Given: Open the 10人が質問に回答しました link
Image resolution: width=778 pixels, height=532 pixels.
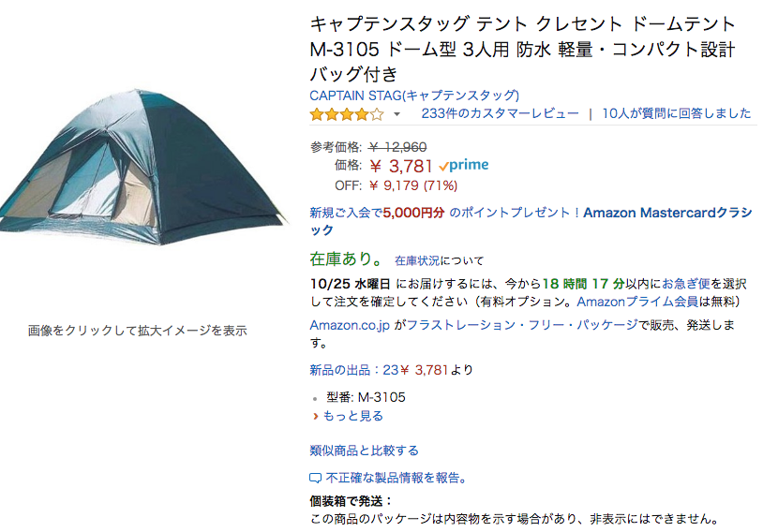Looking at the screenshot, I should [676, 113].
